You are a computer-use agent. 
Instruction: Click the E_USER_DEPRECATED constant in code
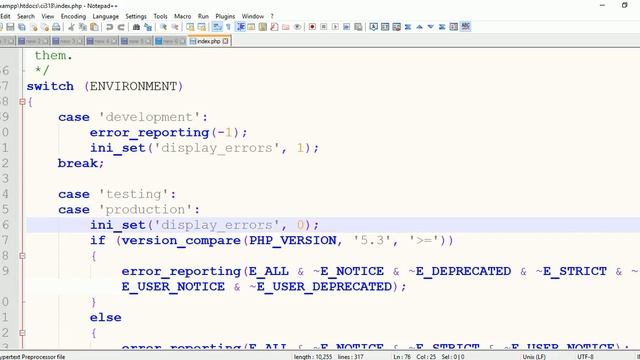coord(324,287)
